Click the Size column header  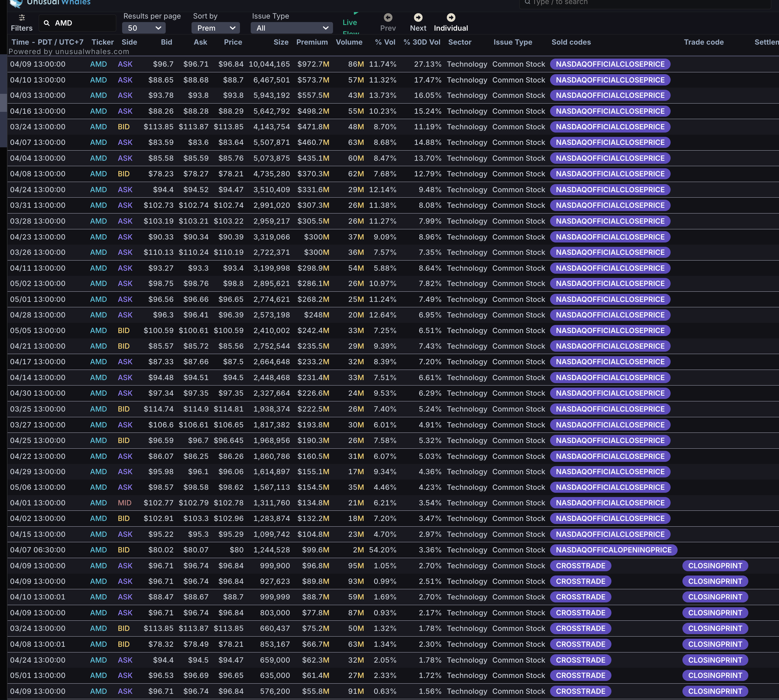tap(281, 42)
